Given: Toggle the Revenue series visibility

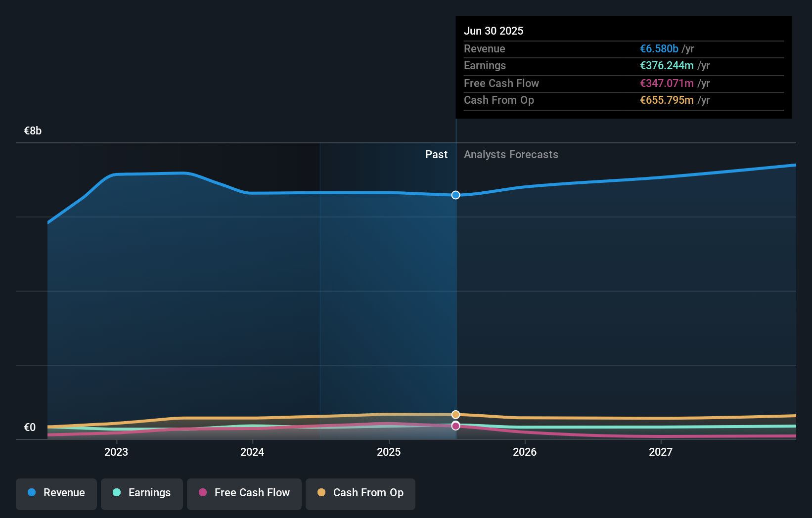Looking at the screenshot, I should [x=56, y=494].
